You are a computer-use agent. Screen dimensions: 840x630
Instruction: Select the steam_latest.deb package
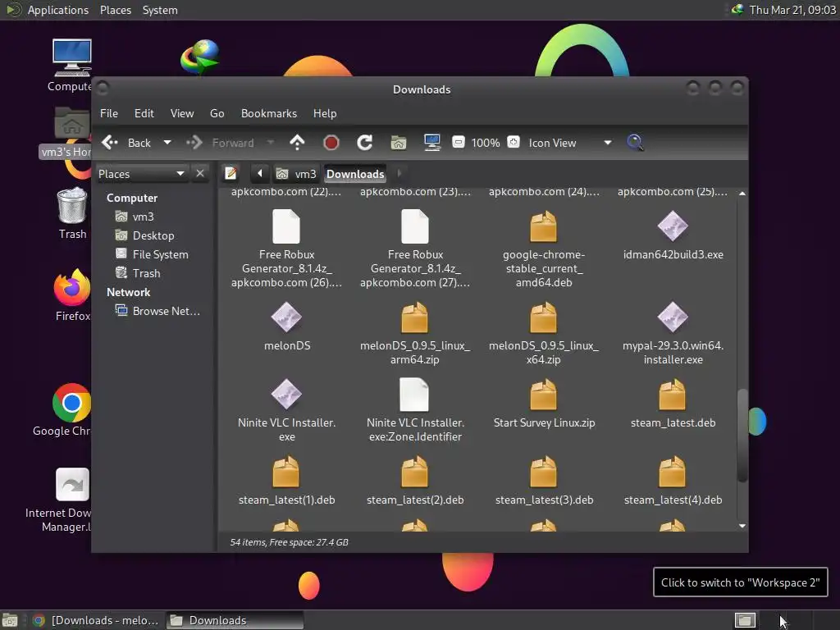tap(673, 395)
